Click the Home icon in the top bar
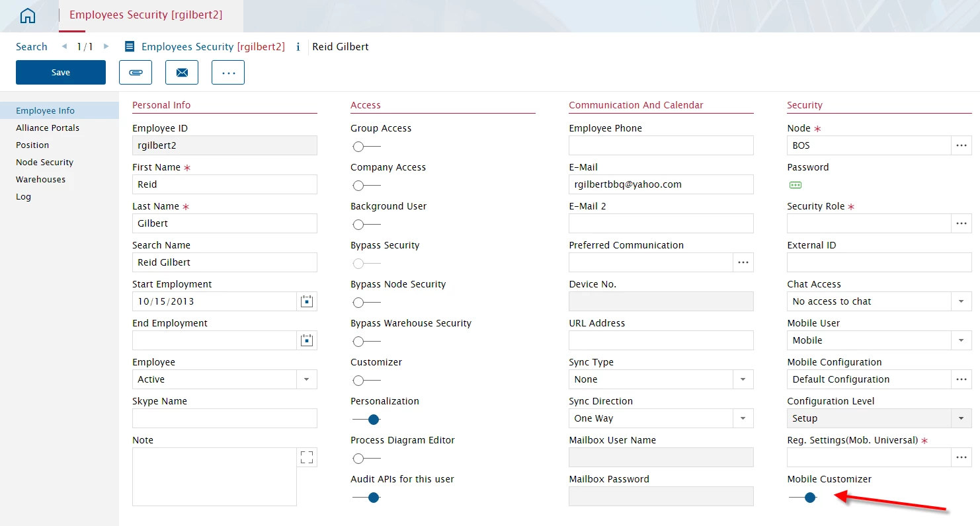This screenshot has width=980, height=526. click(x=28, y=17)
